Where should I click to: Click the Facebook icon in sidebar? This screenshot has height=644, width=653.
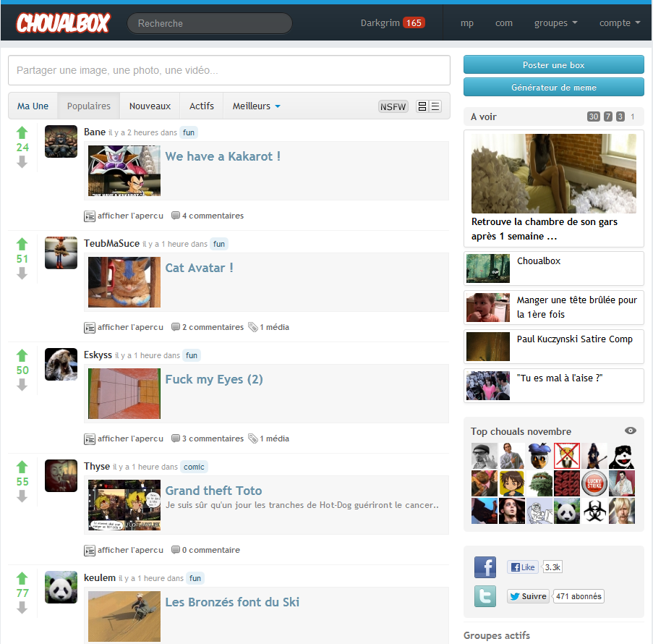(x=485, y=567)
